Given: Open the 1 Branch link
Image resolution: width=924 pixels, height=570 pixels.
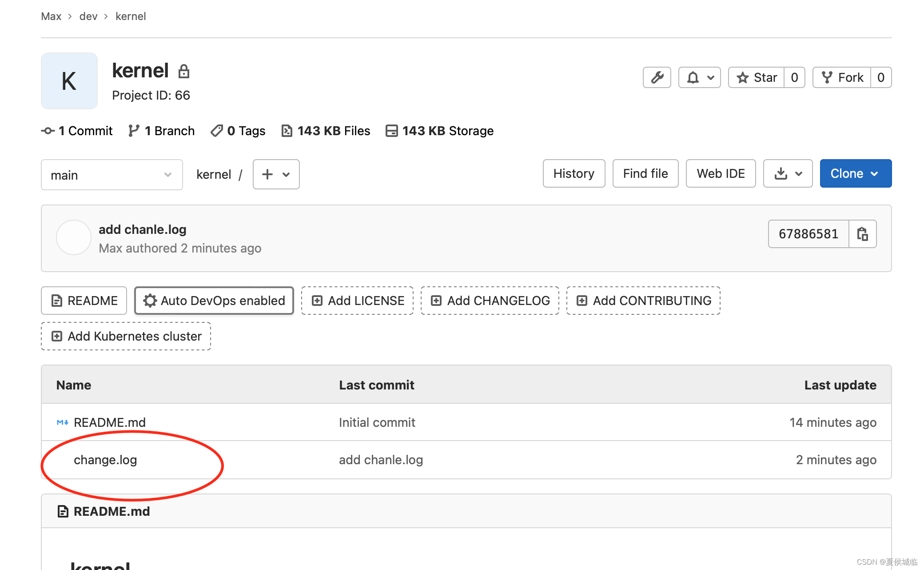Looking at the screenshot, I should click(x=161, y=131).
